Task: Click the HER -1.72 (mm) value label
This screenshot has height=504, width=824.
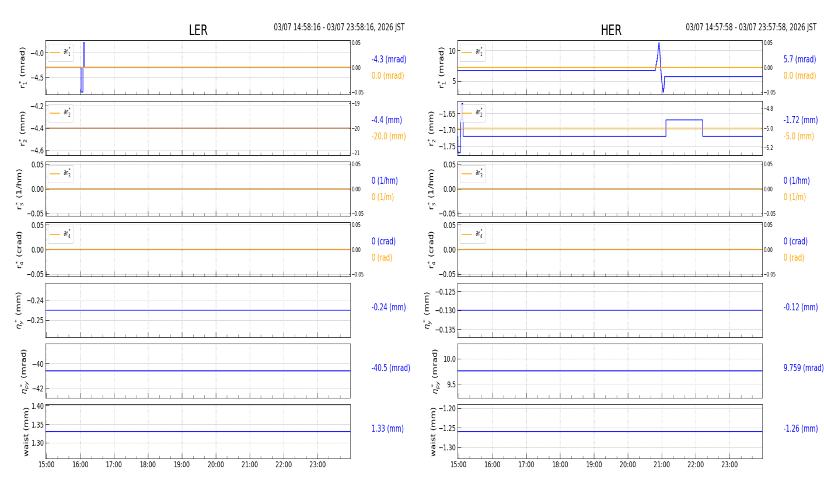Action: (x=800, y=120)
